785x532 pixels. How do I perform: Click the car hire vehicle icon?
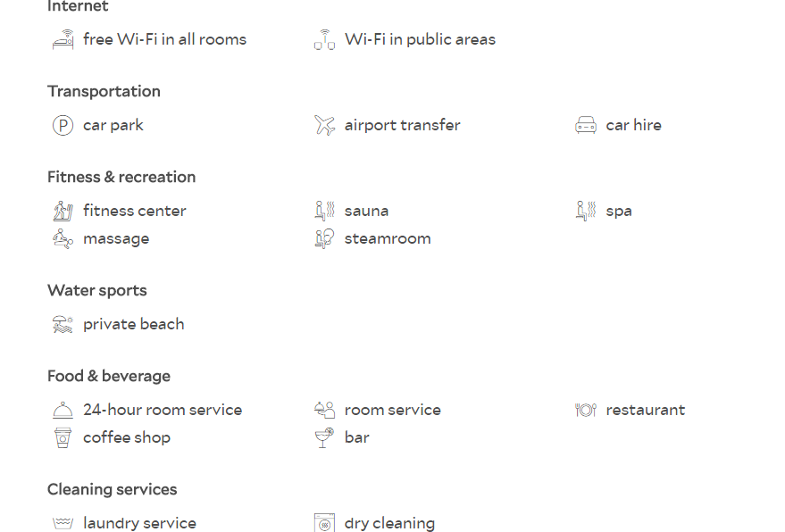pos(586,125)
